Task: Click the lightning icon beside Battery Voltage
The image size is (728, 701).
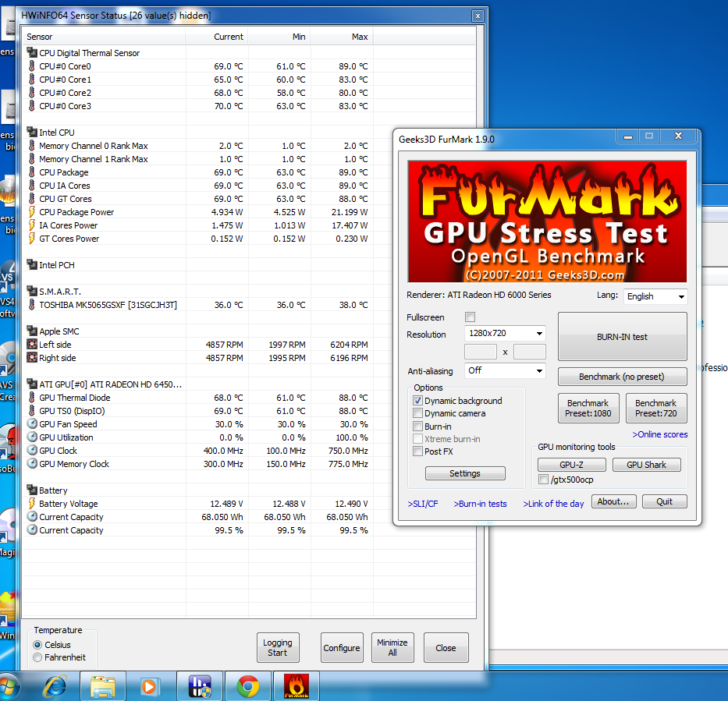Action: pos(31,504)
